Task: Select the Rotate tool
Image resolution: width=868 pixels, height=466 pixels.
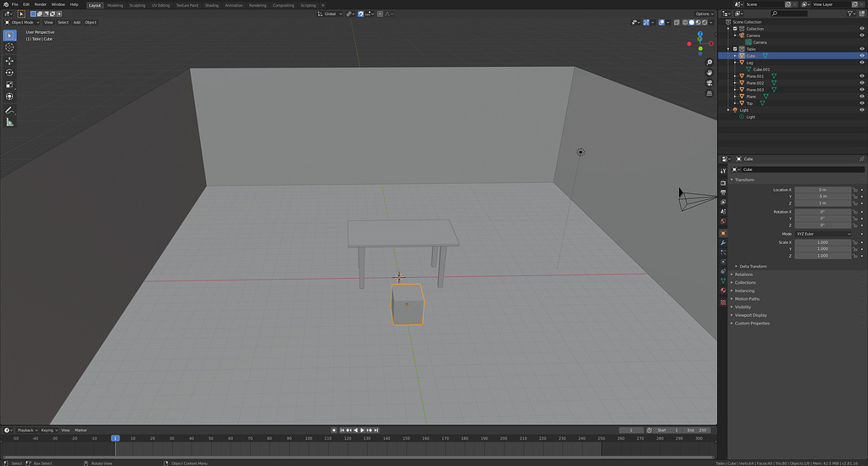Action: click(x=9, y=73)
